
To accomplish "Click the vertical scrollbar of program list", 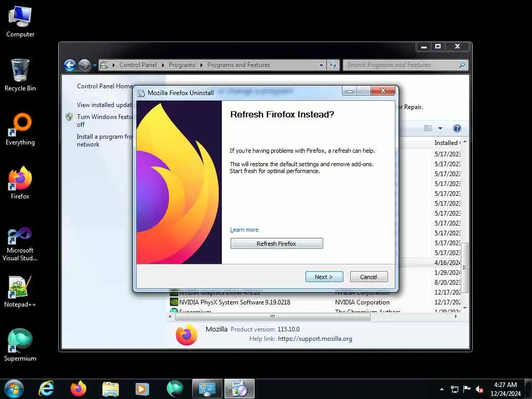I will pyautogui.click(x=465, y=268).
